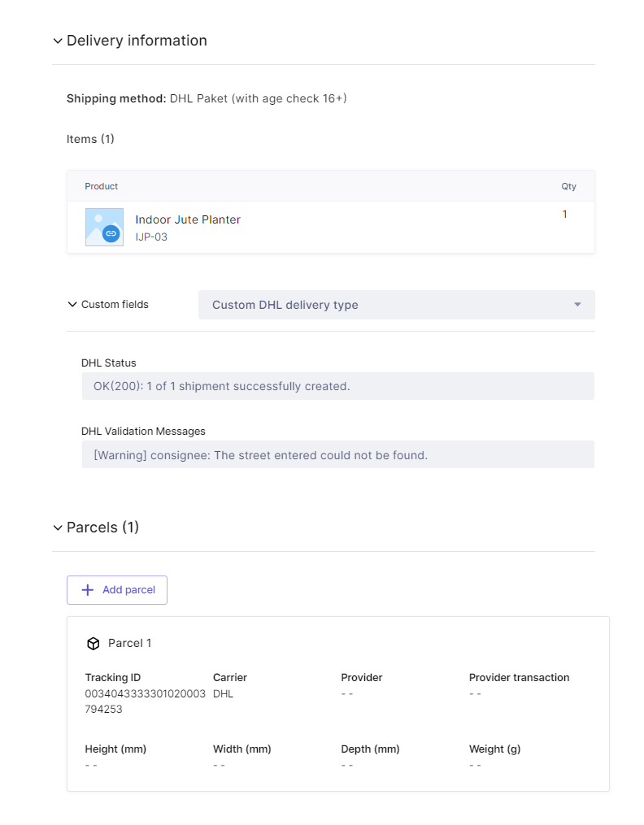Select the parcel tracking ID number
The image size is (644, 825).
(x=146, y=701)
